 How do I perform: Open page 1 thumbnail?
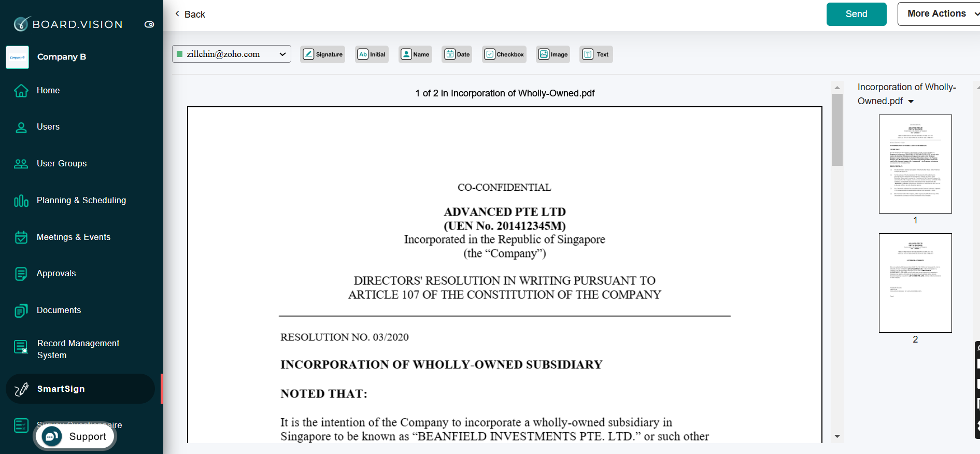[x=915, y=164]
